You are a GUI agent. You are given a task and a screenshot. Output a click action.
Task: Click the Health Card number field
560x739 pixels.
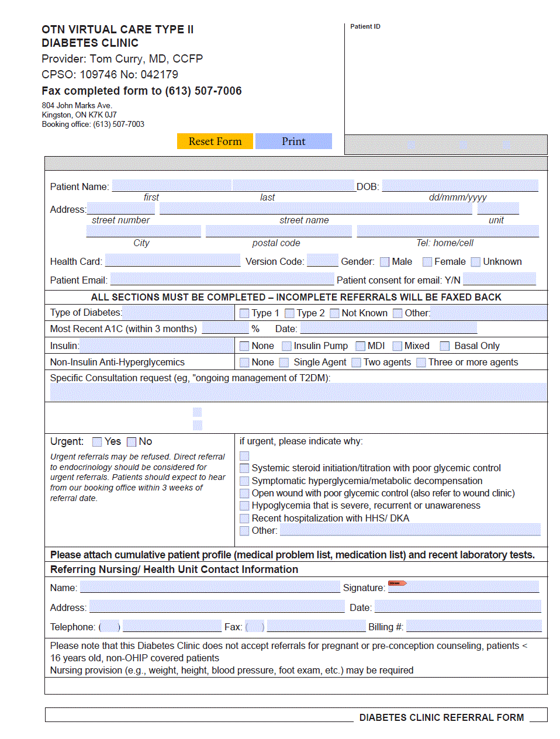tap(172, 261)
